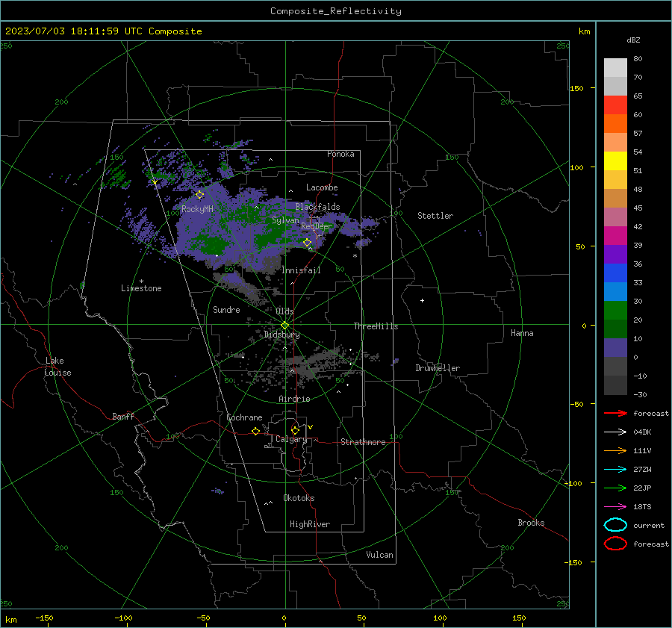Click the lightest gray swatch near 80 dBZ
The image size is (672, 628).
click(x=615, y=68)
